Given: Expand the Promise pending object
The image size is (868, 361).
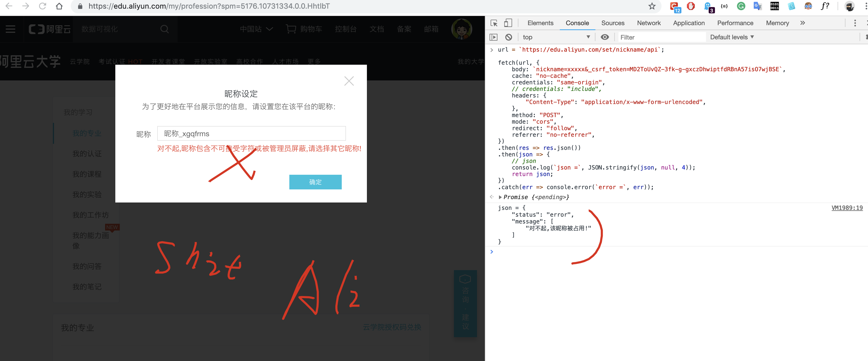Looking at the screenshot, I should point(500,197).
